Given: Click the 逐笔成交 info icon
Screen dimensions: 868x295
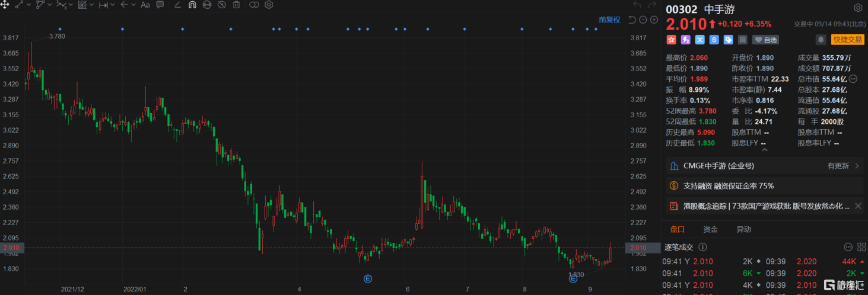Looking at the screenshot, I should coord(703,247).
